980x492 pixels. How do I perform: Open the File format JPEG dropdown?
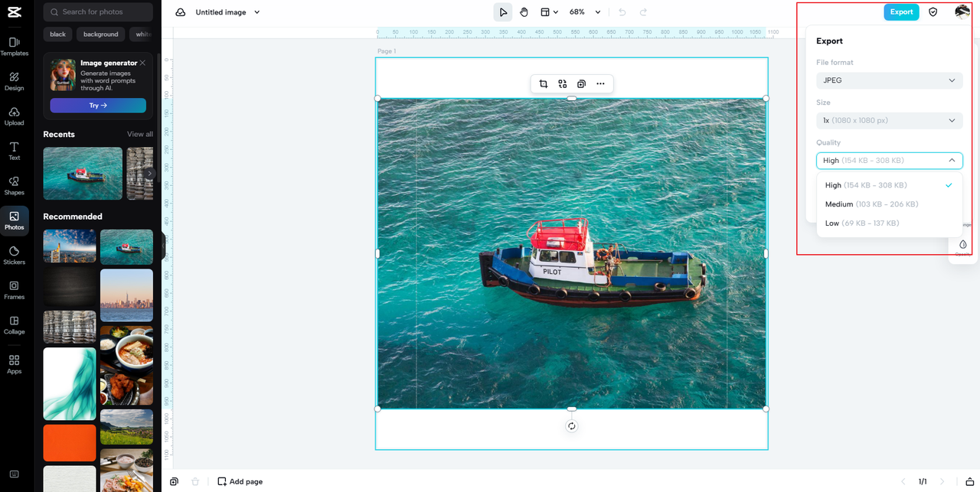(x=889, y=80)
